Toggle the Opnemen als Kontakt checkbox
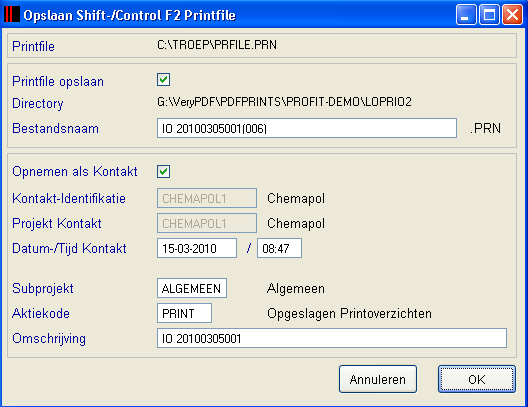Screen dimensions: 528x407 pyautogui.click(x=163, y=171)
